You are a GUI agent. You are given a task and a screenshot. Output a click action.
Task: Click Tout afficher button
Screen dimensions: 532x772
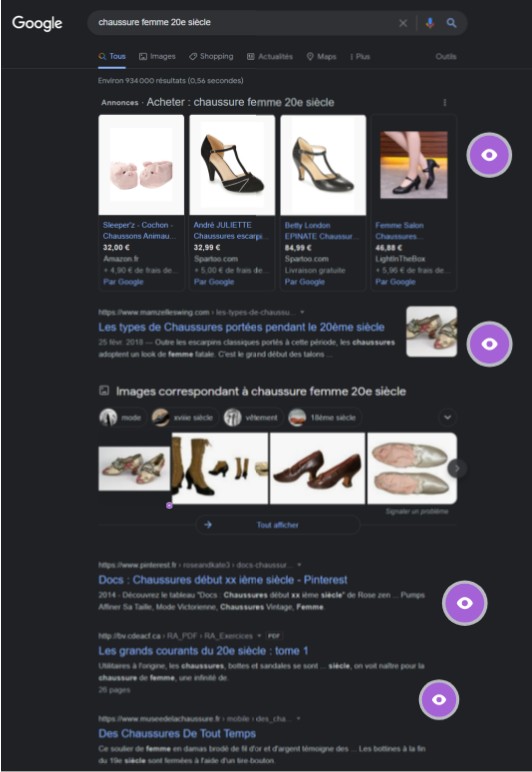(278, 525)
